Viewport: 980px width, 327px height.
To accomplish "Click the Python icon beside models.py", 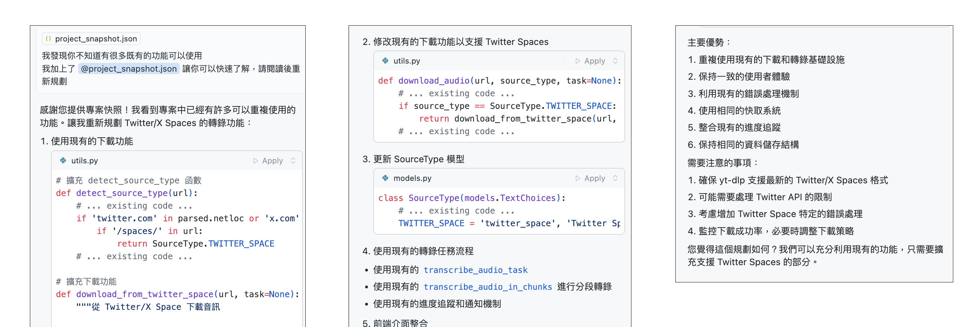I will coord(386,178).
